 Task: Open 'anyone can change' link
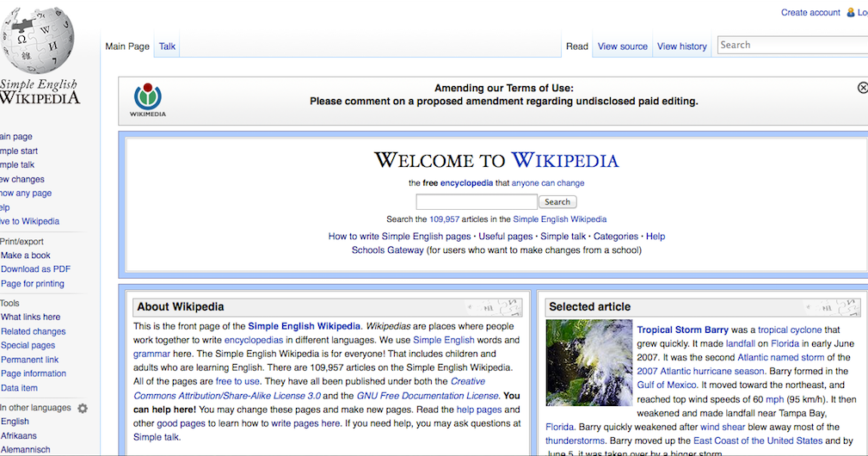[547, 183]
